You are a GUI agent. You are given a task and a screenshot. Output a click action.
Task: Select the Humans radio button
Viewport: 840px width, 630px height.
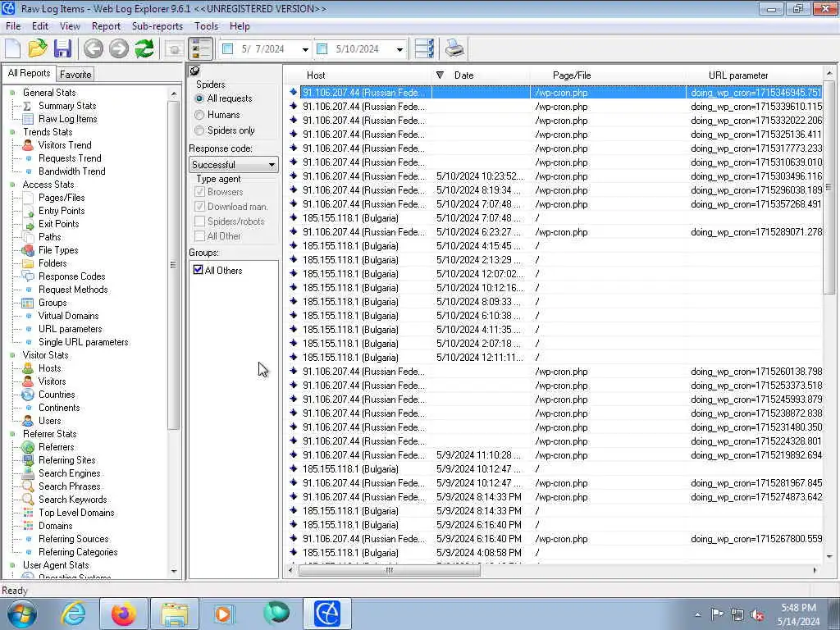200,115
